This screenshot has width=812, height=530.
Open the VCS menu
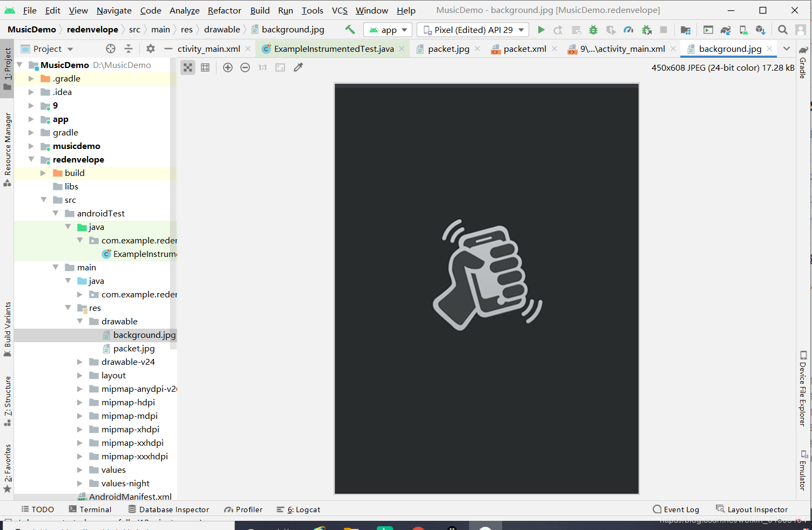pyautogui.click(x=340, y=10)
